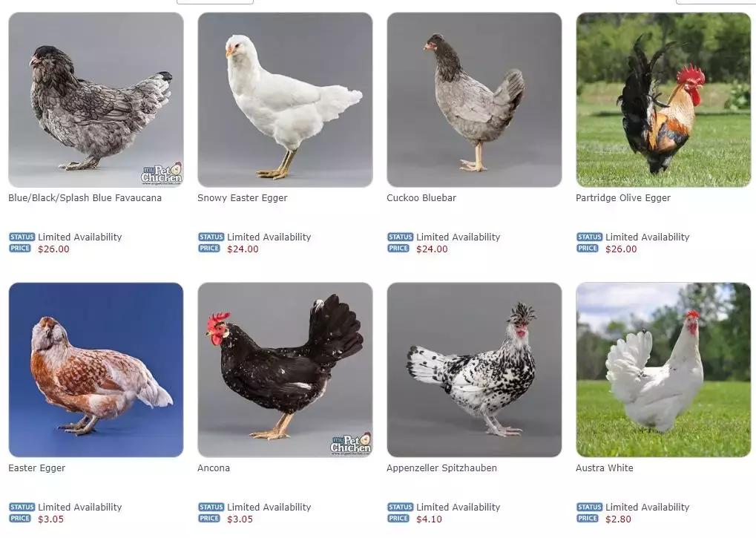
Task: Click STATUS badge under Blue Favaucana
Action: [x=22, y=237]
